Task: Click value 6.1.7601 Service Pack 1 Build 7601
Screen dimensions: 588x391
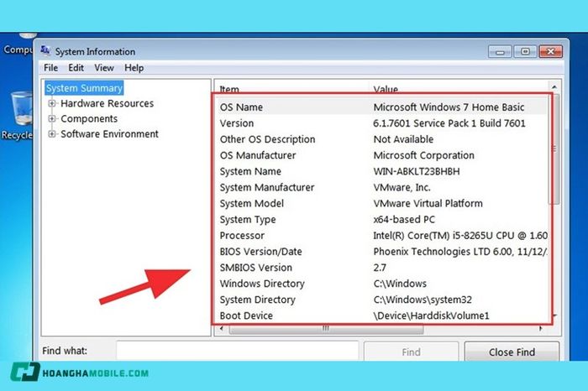Action: pos(449,123)
